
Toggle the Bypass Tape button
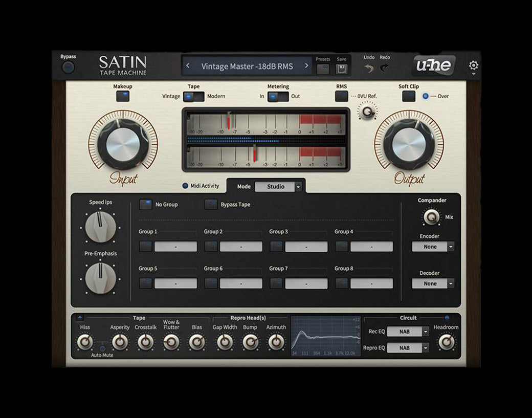coord(211,204)
